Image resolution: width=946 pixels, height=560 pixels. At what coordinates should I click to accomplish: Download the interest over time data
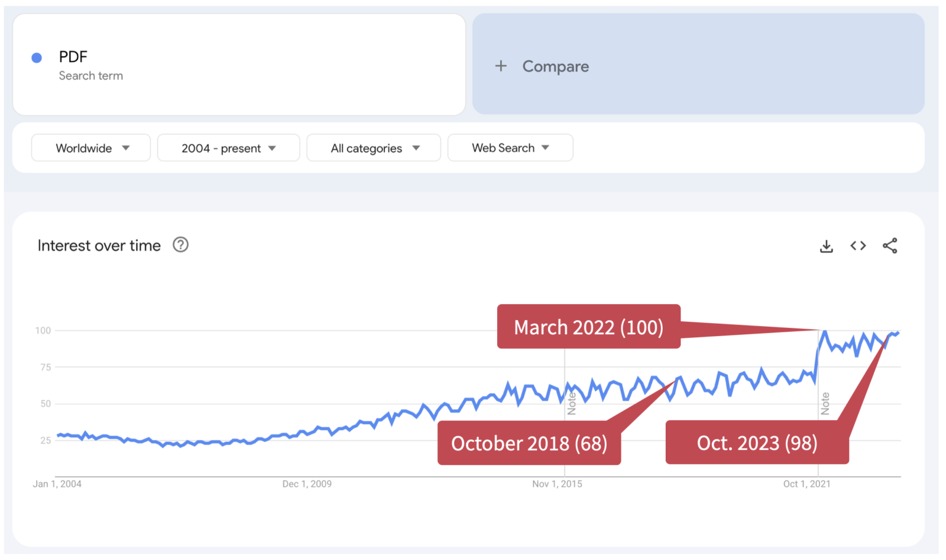tap(826, 246)
